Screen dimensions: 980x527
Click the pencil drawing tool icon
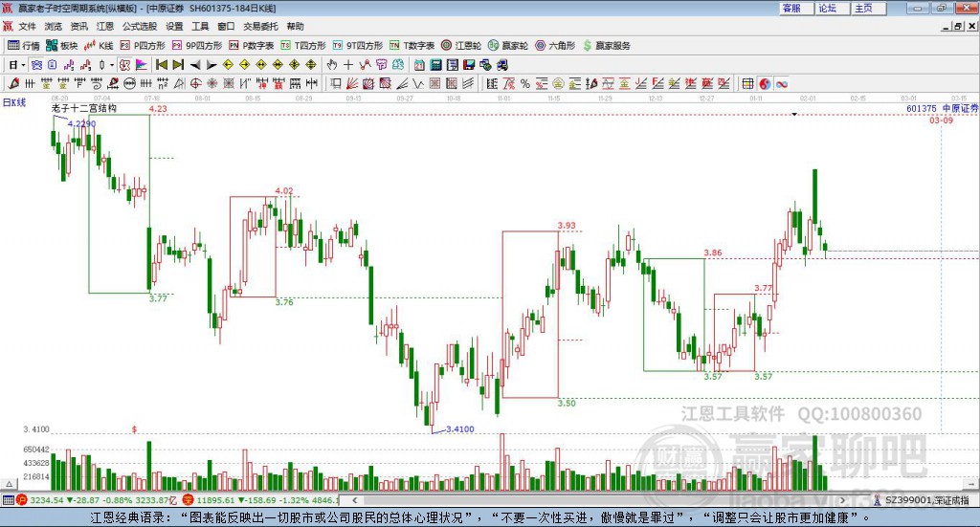13,83
